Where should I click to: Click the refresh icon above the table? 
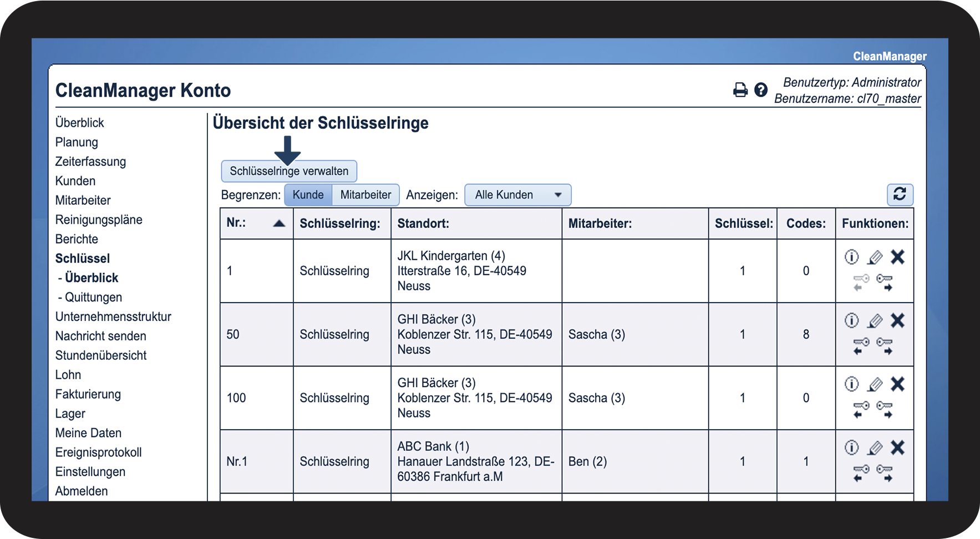pyautogui.click(x=900, y=194)
